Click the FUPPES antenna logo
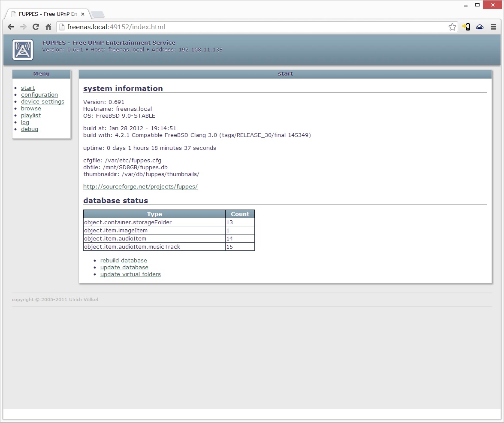504x423 pixels. click(23, 50)
